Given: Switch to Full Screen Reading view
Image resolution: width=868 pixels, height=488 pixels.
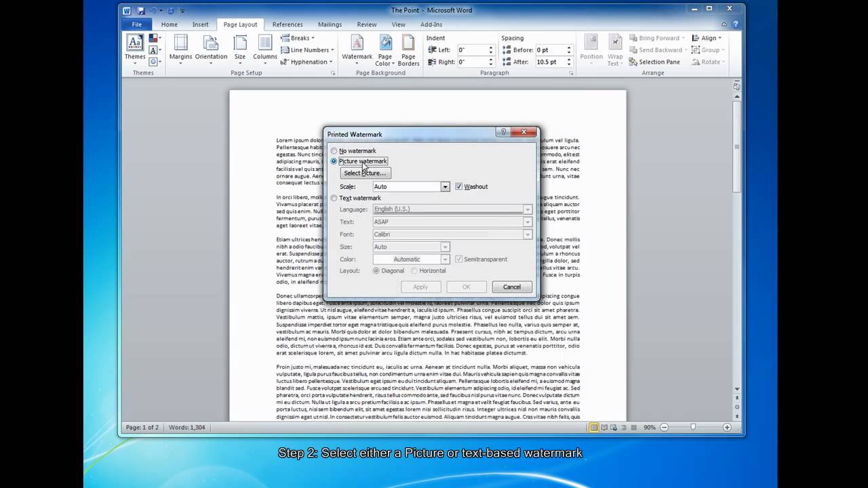Looking at the screenshot, I should click(605, 428).
